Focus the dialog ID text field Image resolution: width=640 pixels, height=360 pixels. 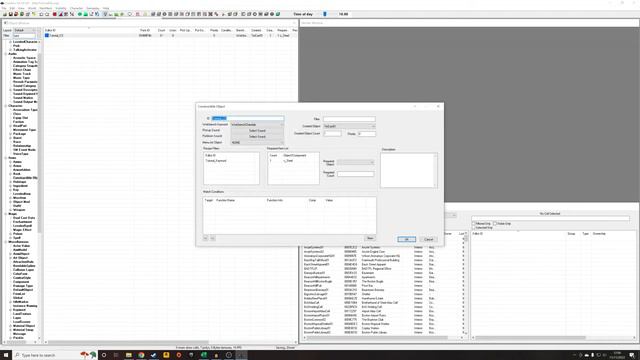pos(248,118)
